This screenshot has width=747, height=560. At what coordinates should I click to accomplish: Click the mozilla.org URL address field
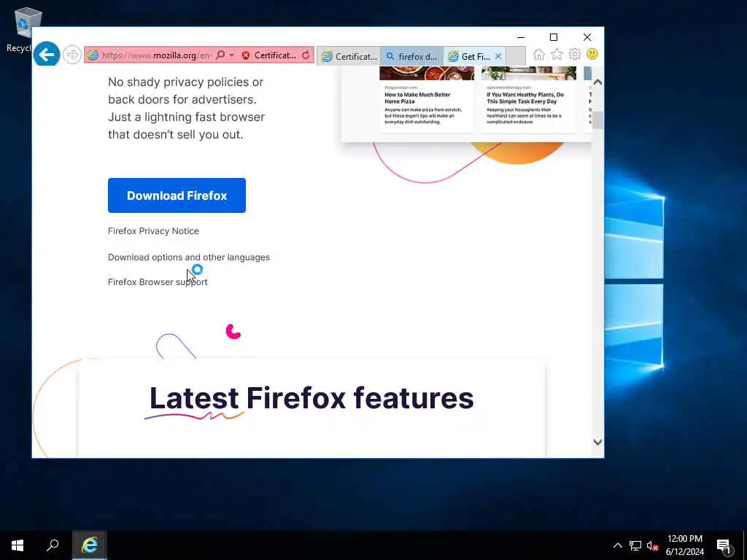click(157, 55)
